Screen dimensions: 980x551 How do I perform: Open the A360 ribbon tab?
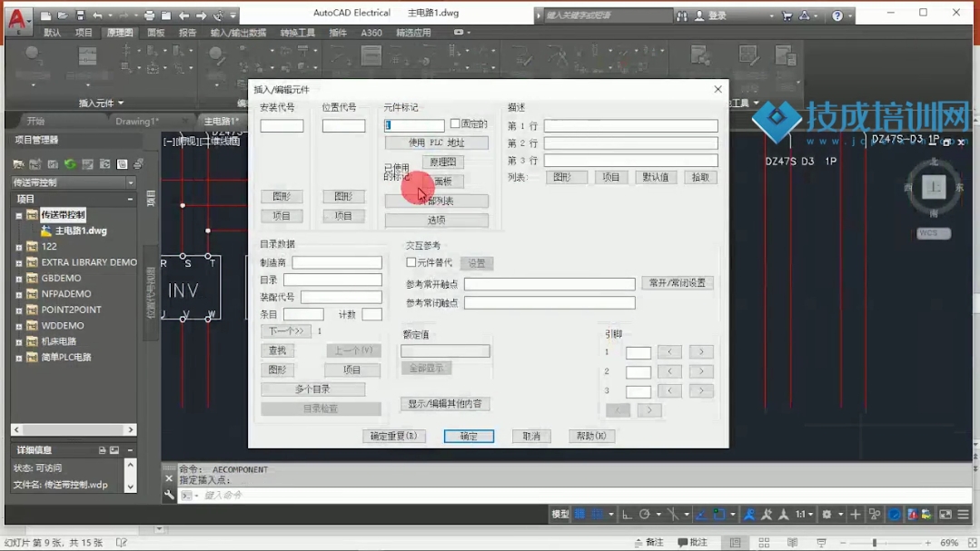pos(371,33)
